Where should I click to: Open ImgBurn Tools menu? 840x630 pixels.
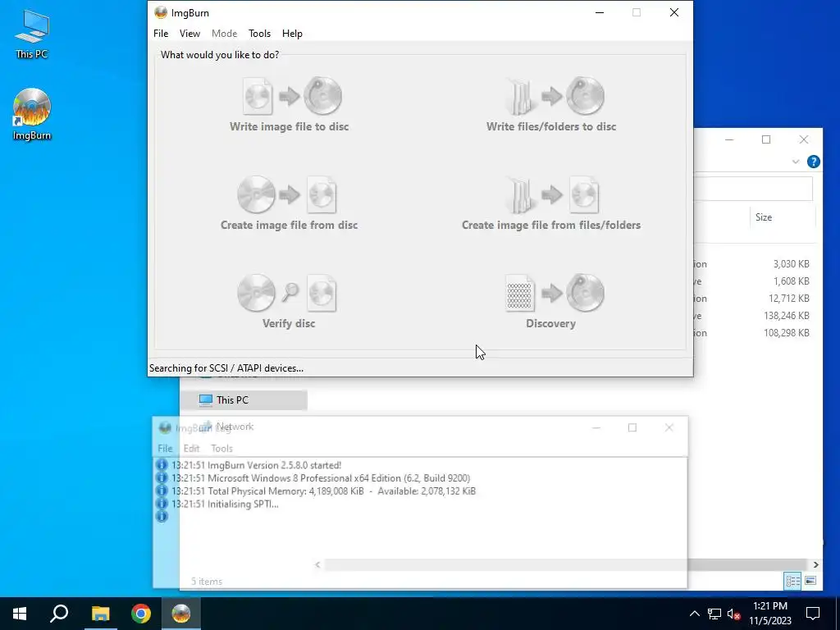pos(259,33)
